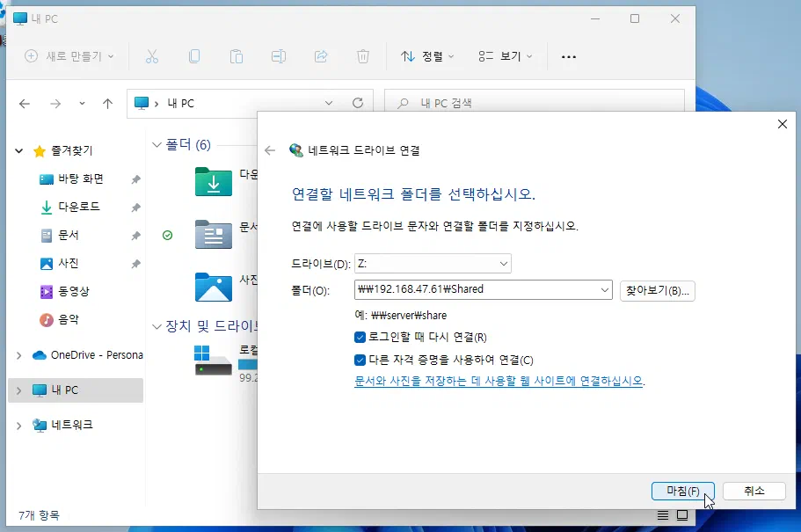801x532 pixels.
Task: Open the See more (...) menu
Action: coord(568,56)
